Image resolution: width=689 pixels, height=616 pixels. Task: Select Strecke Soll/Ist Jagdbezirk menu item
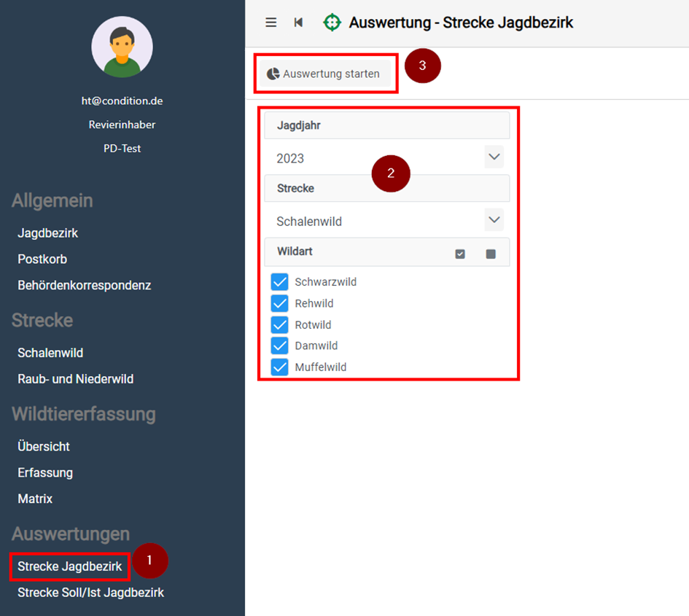click(90, 593)
